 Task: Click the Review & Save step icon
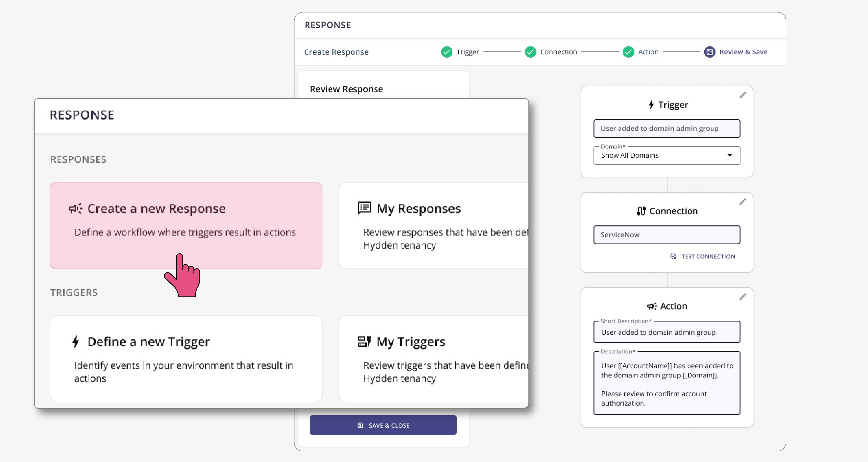pyautogui.click(x=710, y=52)
